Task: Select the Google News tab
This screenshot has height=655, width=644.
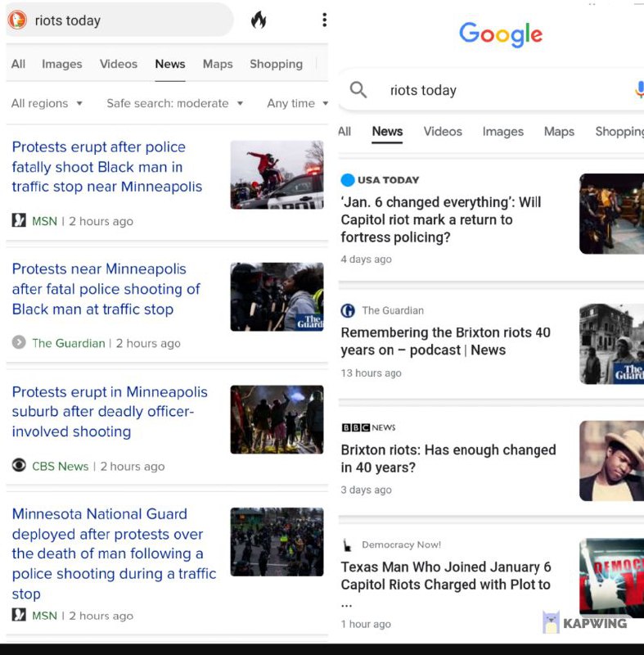Action: click(387, 131)
